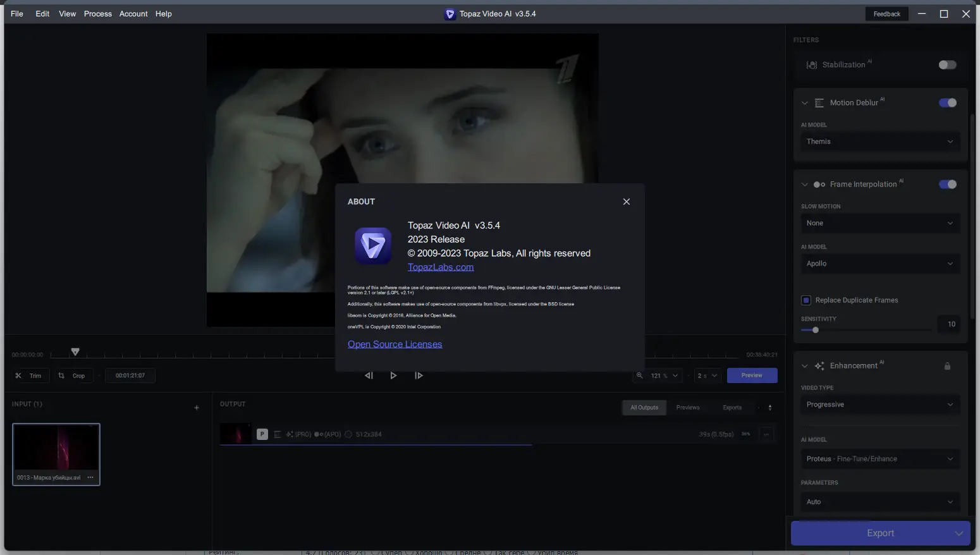Screen dimensions: 980x555
Task: Click the output export progress bar
Action: (x=376, y=445)
